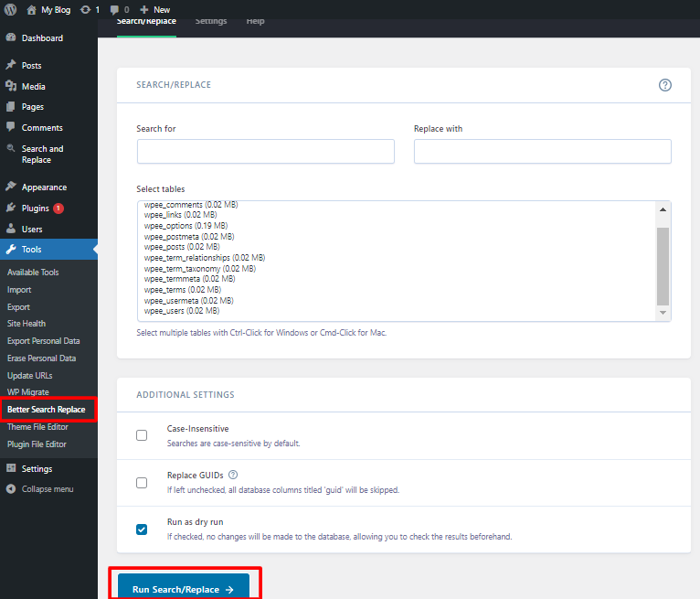Click the Select tables scrollbar thumb

point(663,266)
